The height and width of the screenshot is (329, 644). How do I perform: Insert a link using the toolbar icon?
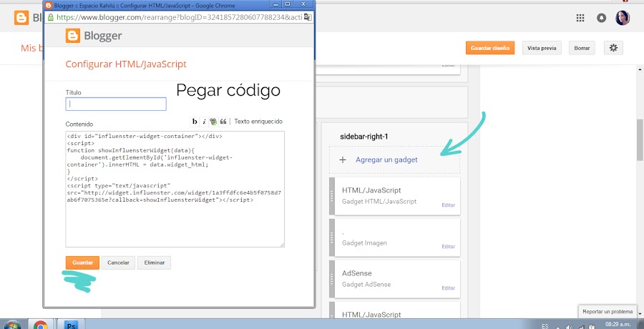click(x=213, y=122)
